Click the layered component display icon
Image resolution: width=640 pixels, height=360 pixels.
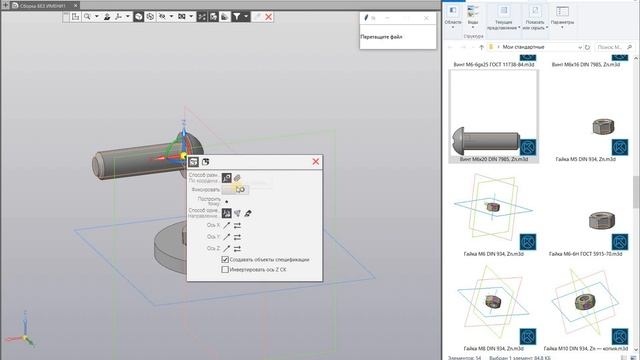(x=213, y=17)
